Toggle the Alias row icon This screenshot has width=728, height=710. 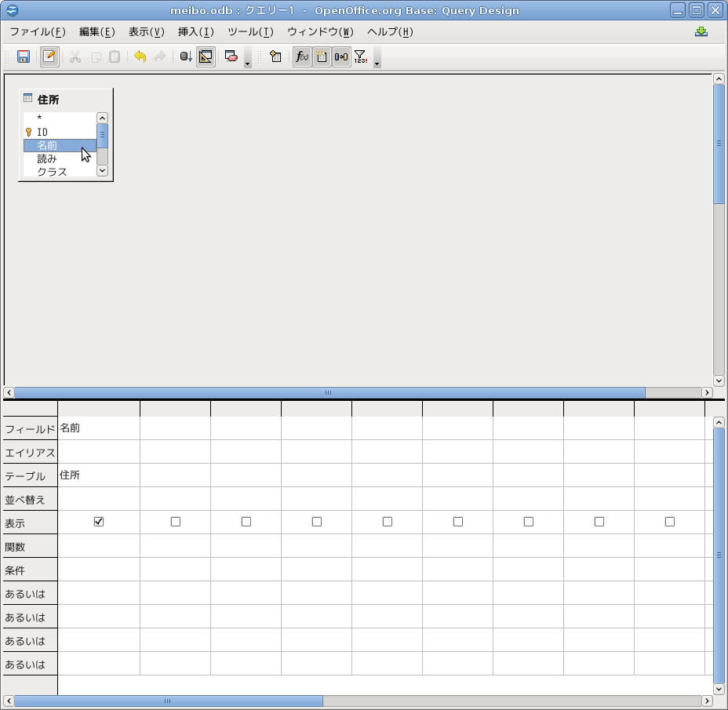point(341,56)
